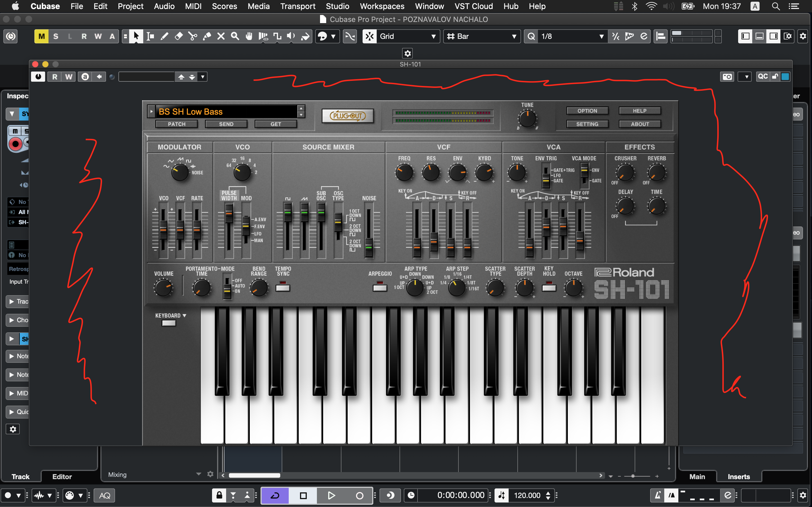
Task: Switch to the Editor tab
Action: click(x=62, y=477)
